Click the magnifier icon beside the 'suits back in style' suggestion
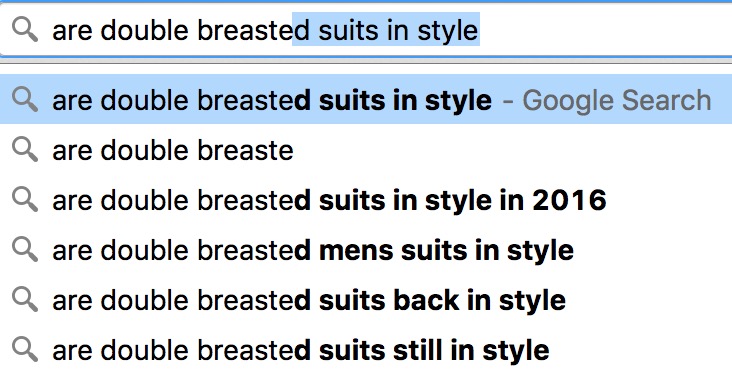Screen dimensions: 732x376 point(25,299)
